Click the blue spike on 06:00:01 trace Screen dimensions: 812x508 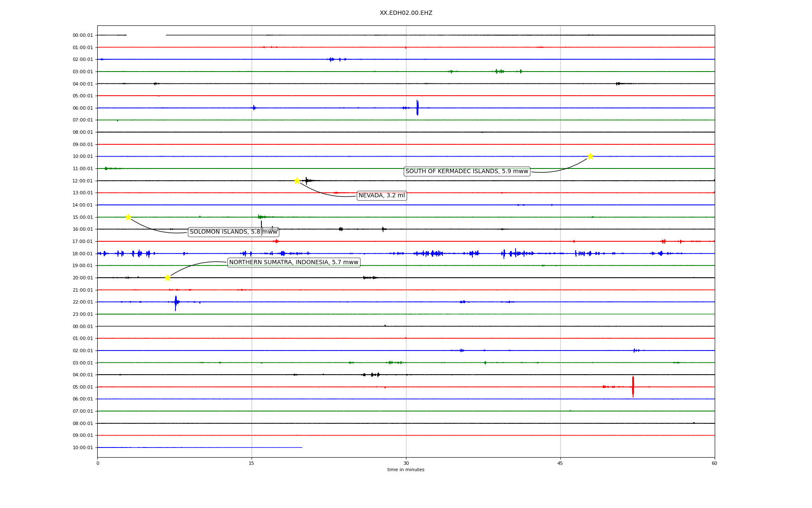pos(417,108)
